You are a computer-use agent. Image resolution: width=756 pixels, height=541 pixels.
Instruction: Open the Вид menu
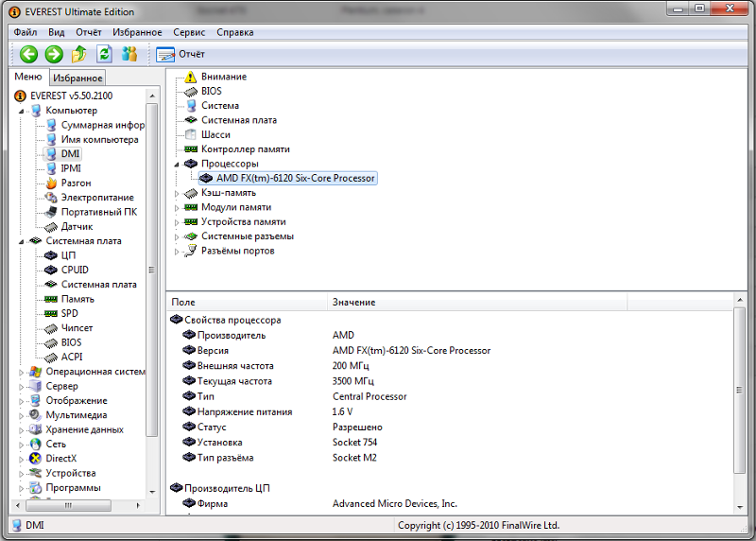coord(57,32)
